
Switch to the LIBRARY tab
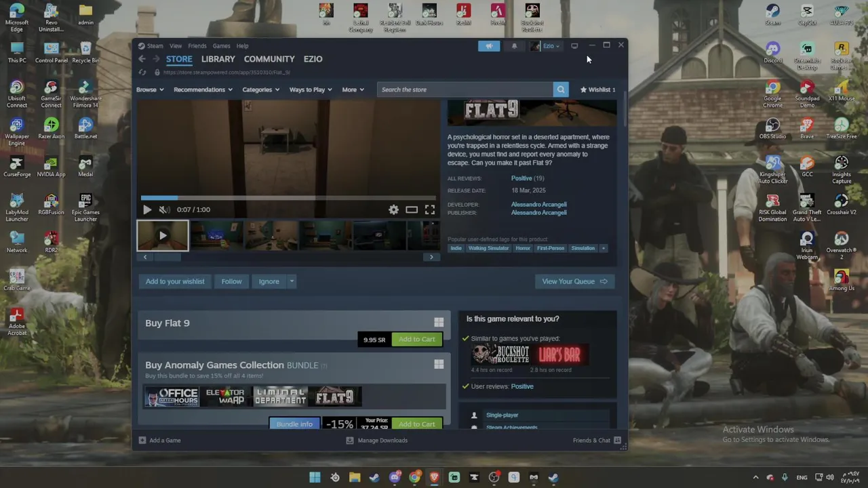point(218,59)
